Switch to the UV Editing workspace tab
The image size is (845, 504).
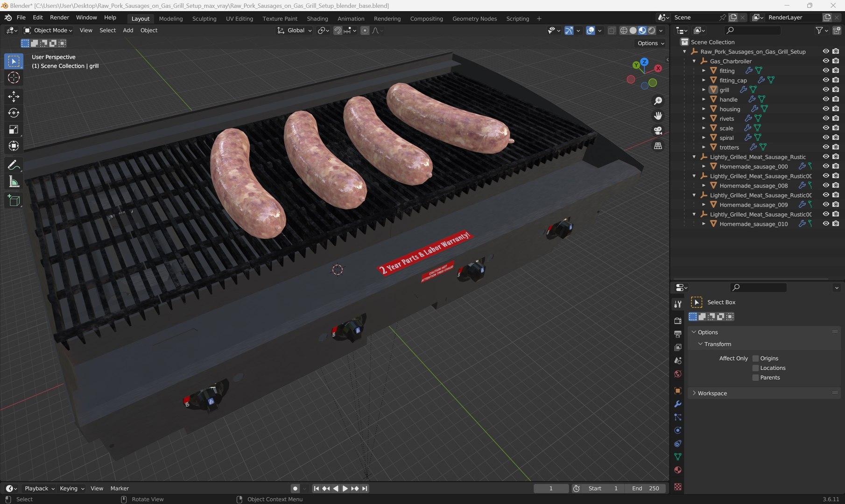click(x=239, y=19)
